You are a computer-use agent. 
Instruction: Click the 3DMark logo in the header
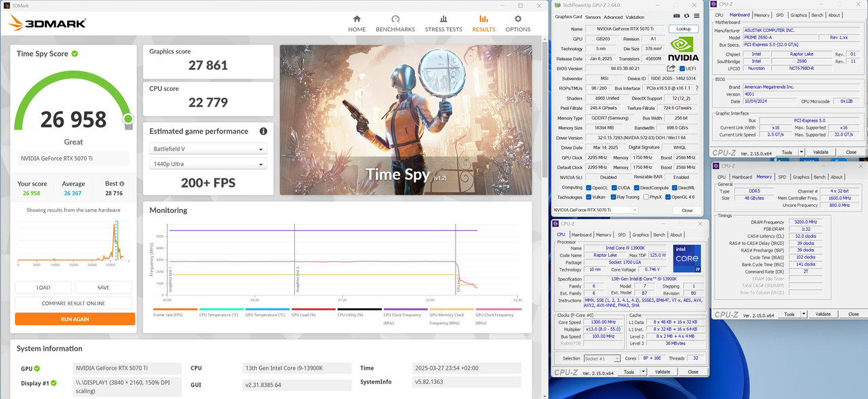[x=47, y=24]
